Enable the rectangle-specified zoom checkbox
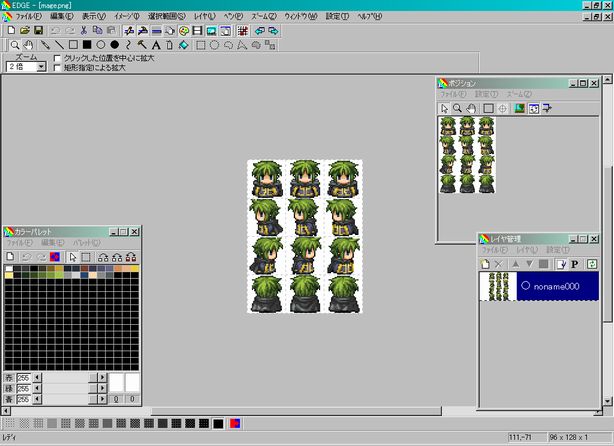This screenshot has width=614, height=446. click(x=57, y=68)
